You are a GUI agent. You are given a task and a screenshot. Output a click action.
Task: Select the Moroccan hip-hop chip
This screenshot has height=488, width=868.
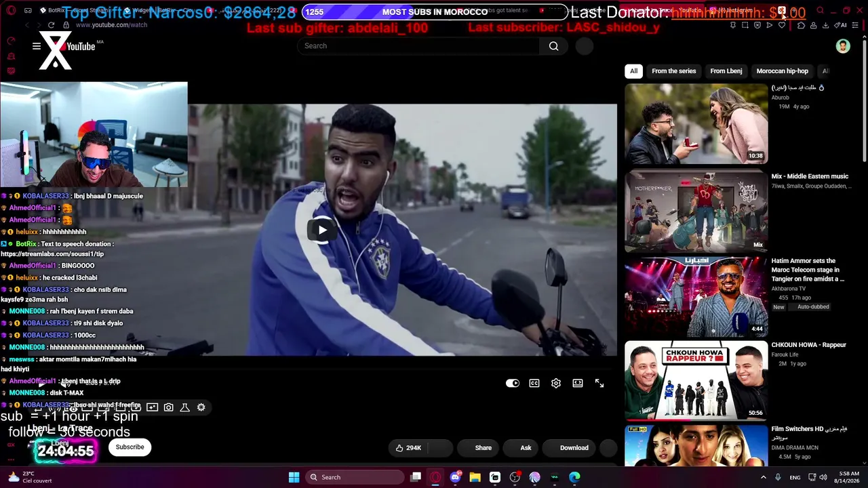[x=783, y=71]
